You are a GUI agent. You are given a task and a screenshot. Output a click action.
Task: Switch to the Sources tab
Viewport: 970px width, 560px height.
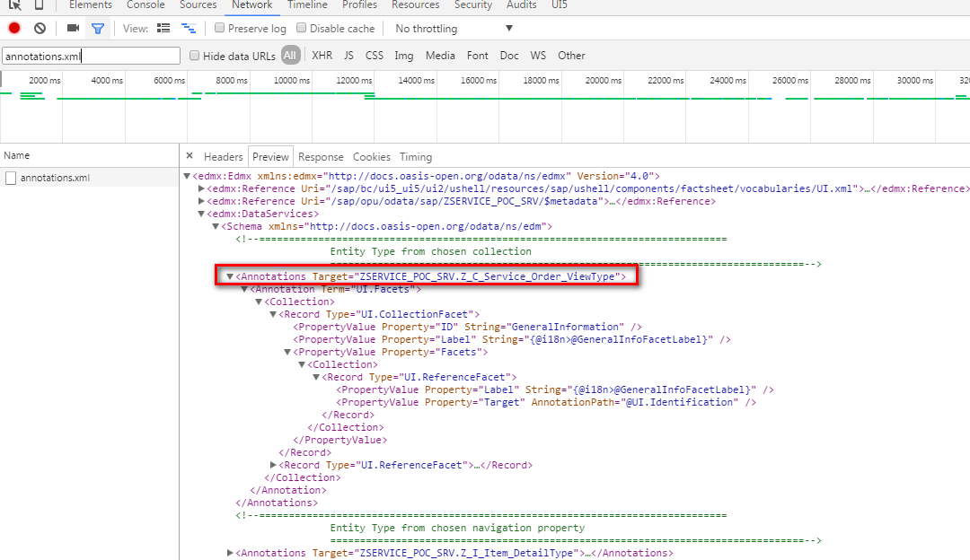click(198, 5)
